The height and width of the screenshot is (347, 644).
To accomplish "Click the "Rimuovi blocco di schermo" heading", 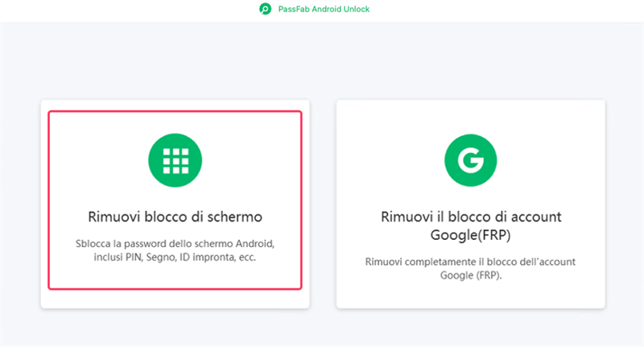I will click(175, 217).
